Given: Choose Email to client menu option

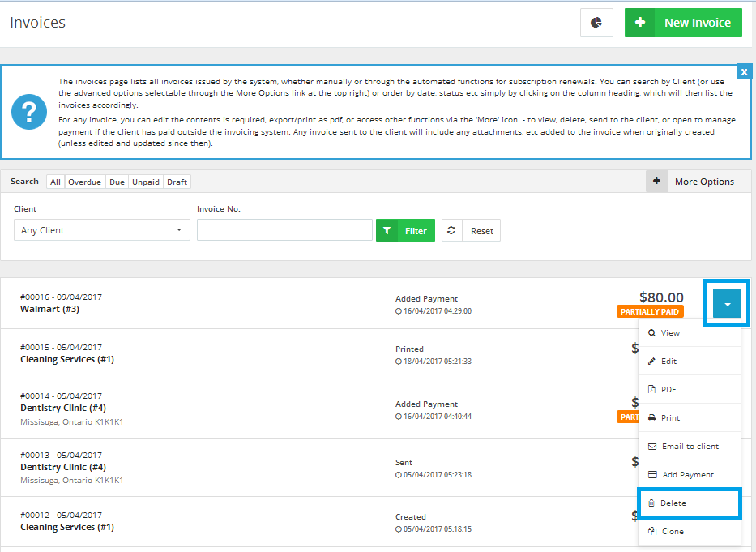Looking at the screenshot, I should click(x=689, y=447).
